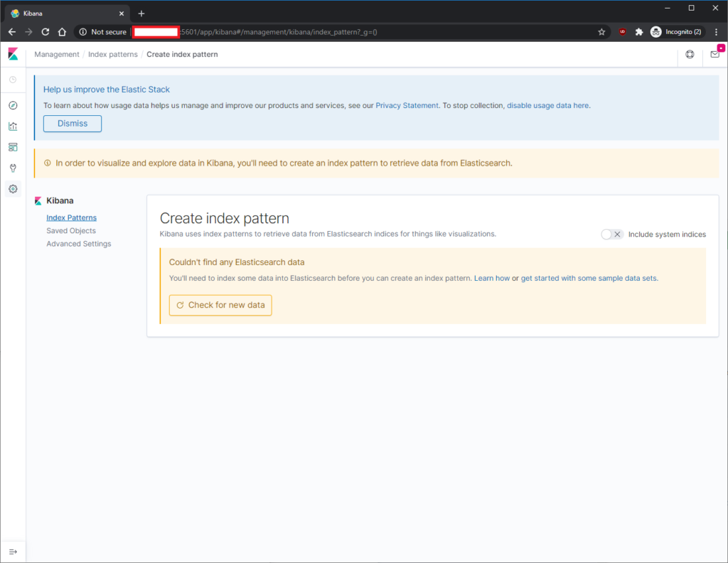The width and height of the screenshot is (728, 563).
Task: Follow the Learn how link
Action: [492, 278]
